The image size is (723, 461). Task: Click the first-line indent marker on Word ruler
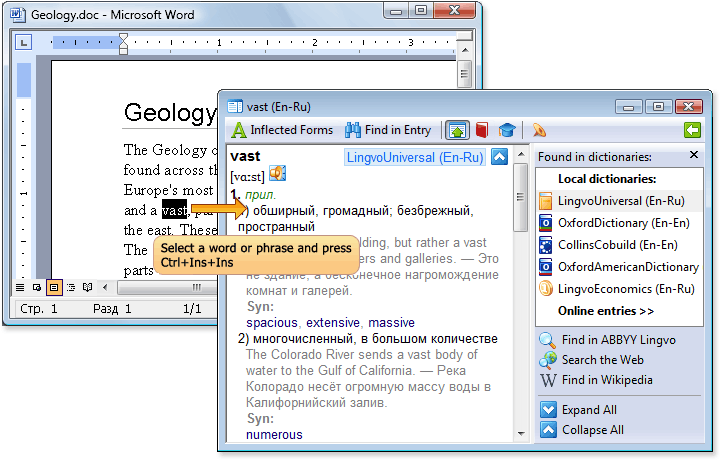coord(123,37)
